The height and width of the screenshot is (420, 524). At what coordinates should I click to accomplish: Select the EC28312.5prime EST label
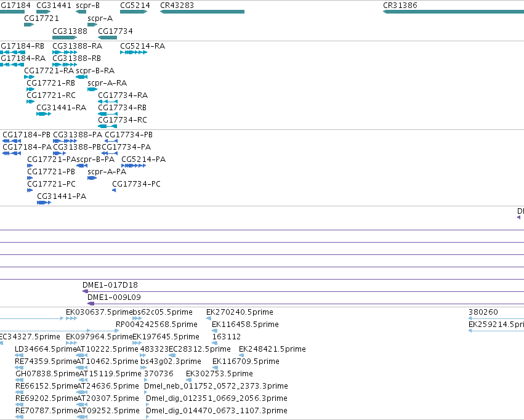(x=200, y=349)
